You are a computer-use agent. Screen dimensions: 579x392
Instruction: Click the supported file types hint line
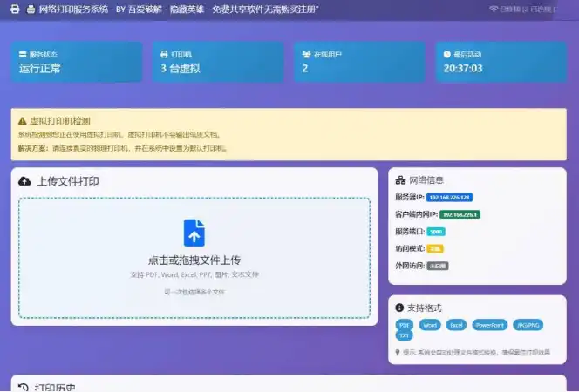(x=194, y=274)
